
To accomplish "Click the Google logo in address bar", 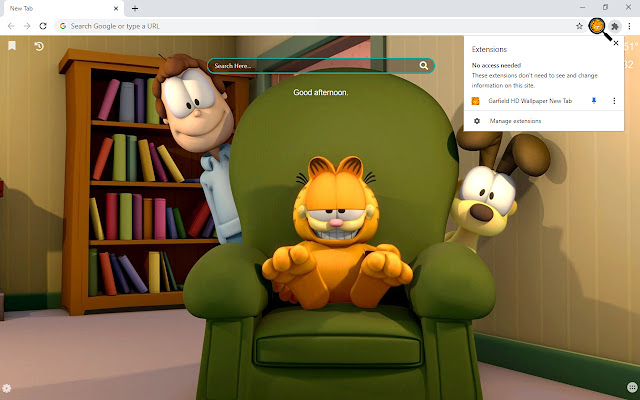I will 63,26.
